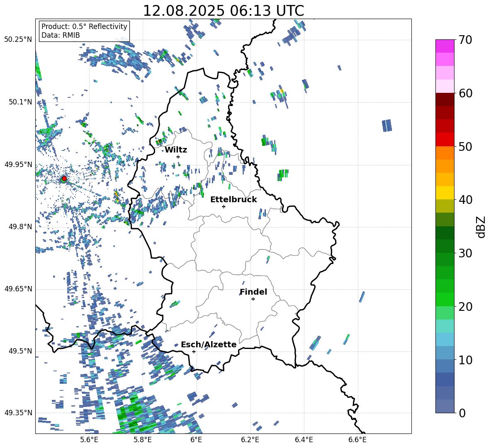Click the red radar site marker
491x448 pixels.
pyautogui.click(x=64, y=179)
